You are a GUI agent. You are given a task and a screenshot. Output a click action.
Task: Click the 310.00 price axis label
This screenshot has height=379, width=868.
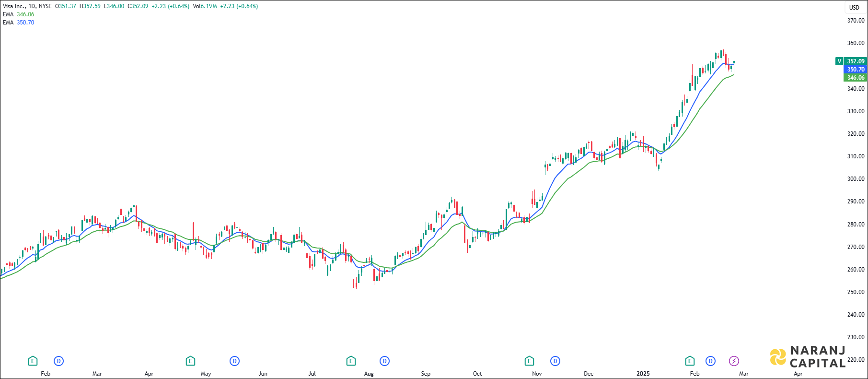pyautogui.click(x=856, y=156)
